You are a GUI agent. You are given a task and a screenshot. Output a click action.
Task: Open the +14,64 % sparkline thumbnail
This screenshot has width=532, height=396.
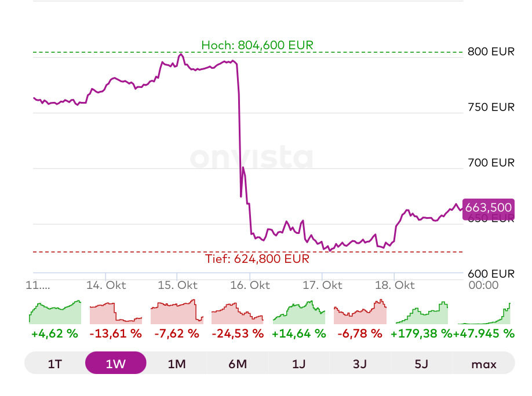(x=299, y=313)
